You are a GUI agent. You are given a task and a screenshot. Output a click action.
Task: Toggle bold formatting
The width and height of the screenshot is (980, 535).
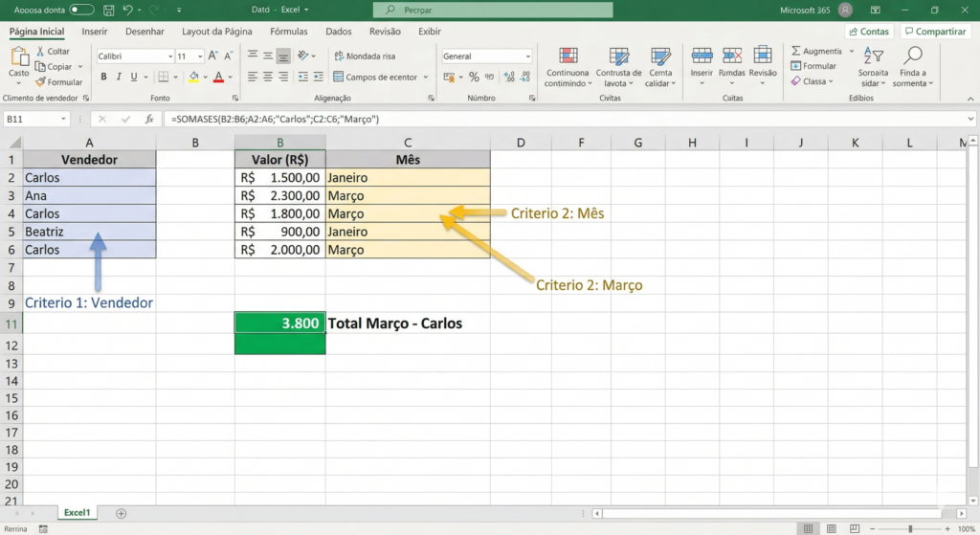coord(103,77)
